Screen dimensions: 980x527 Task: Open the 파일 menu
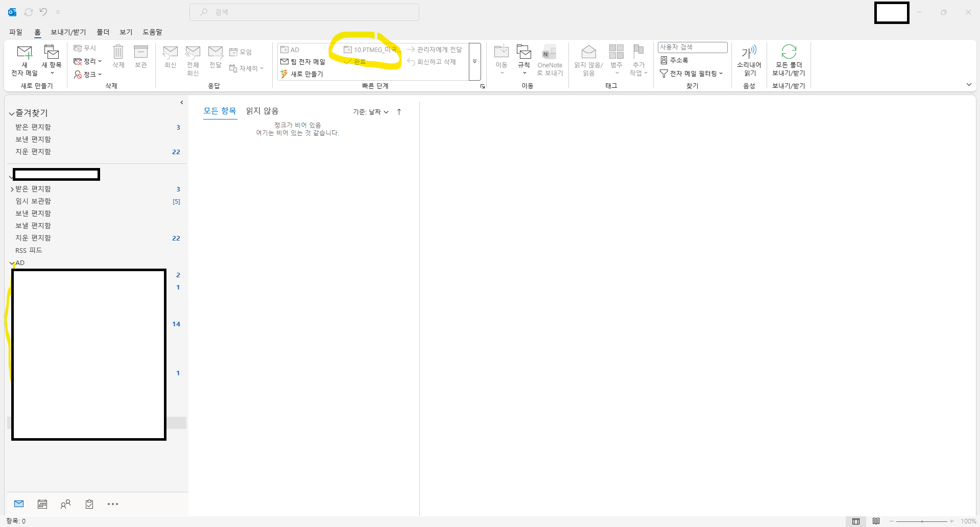[x=16, y=32]
